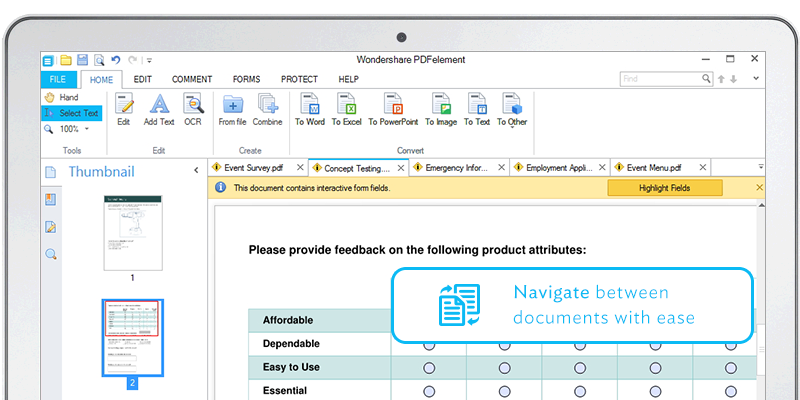Switch to the EDIT ribbon tab
Screen dimensions: 800x400
143,79
